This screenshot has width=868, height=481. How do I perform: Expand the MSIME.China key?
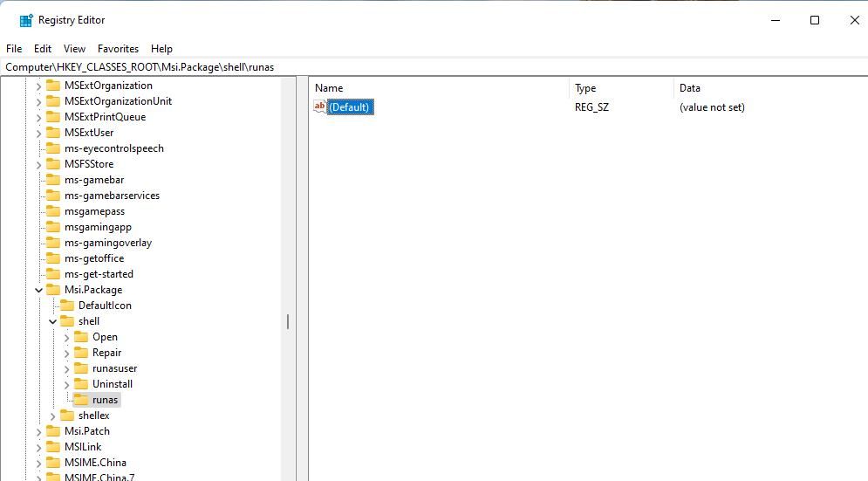click(x=38, y=463)
